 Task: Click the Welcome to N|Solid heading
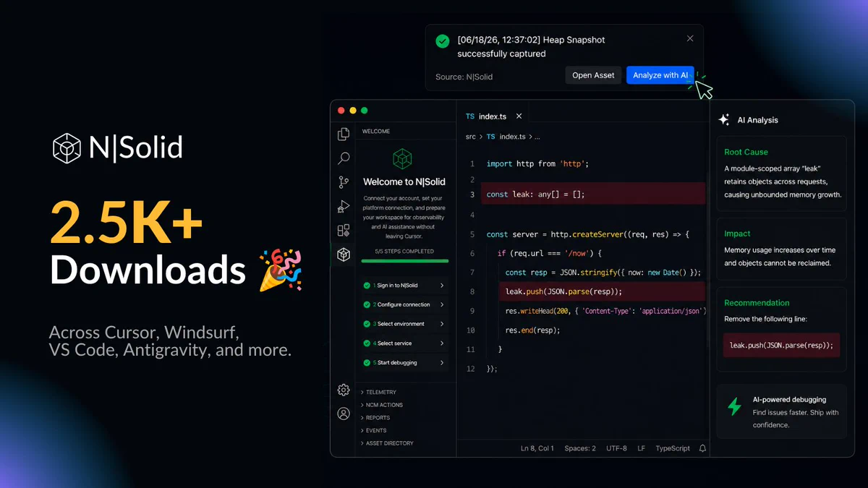[404, 182]
